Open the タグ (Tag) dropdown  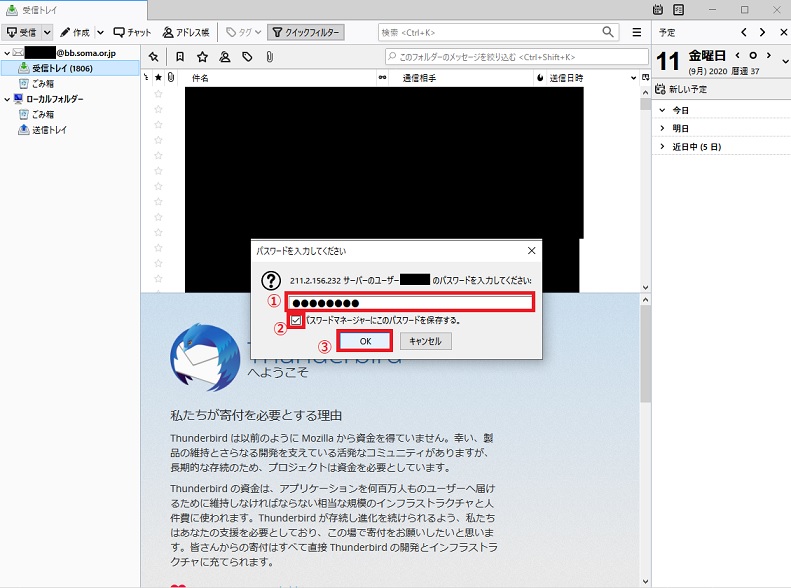[x=243, y=32]
